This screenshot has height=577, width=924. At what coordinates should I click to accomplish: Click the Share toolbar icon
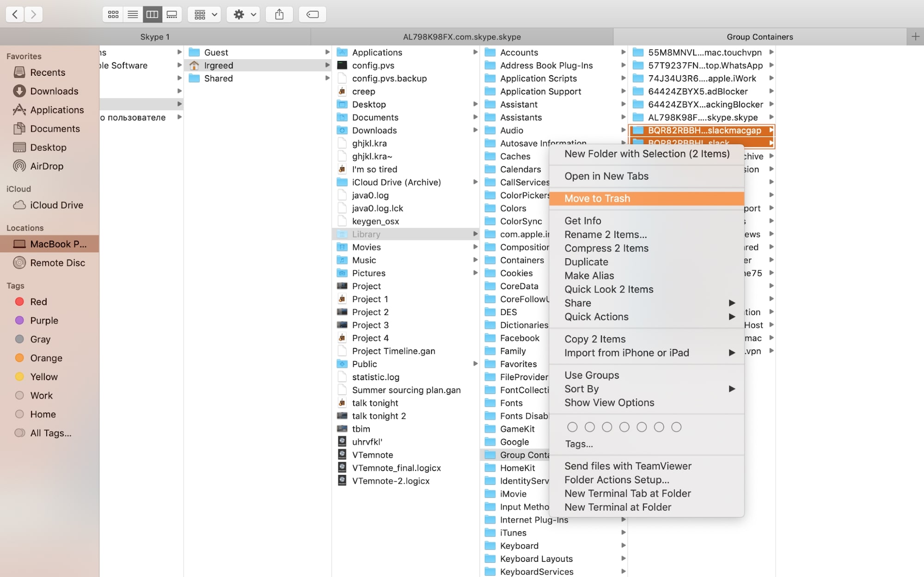pyautogui.click(x=279, y=14)
